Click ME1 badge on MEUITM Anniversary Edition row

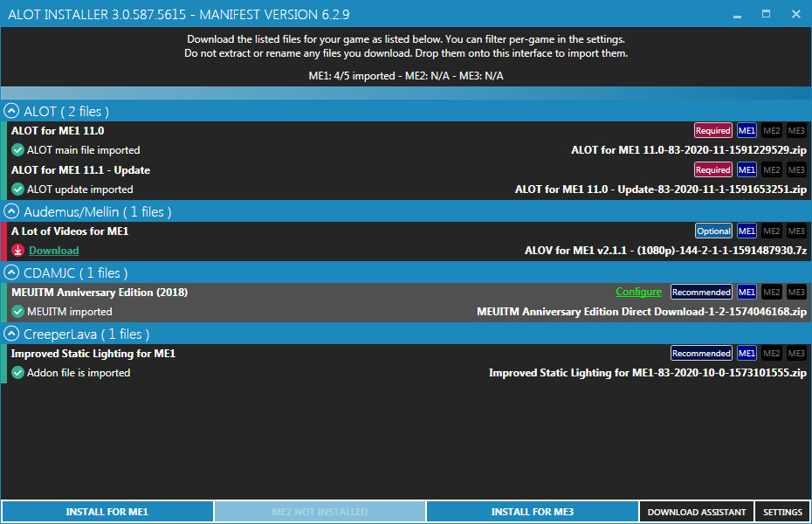coord(747,292)
